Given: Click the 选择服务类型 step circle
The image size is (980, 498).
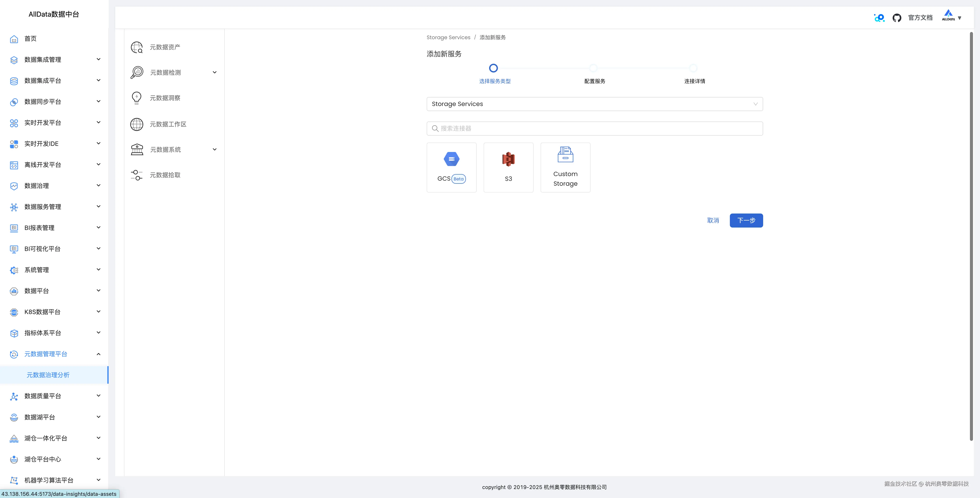Looking at the screenshot, I should click(x=493, y=68).
